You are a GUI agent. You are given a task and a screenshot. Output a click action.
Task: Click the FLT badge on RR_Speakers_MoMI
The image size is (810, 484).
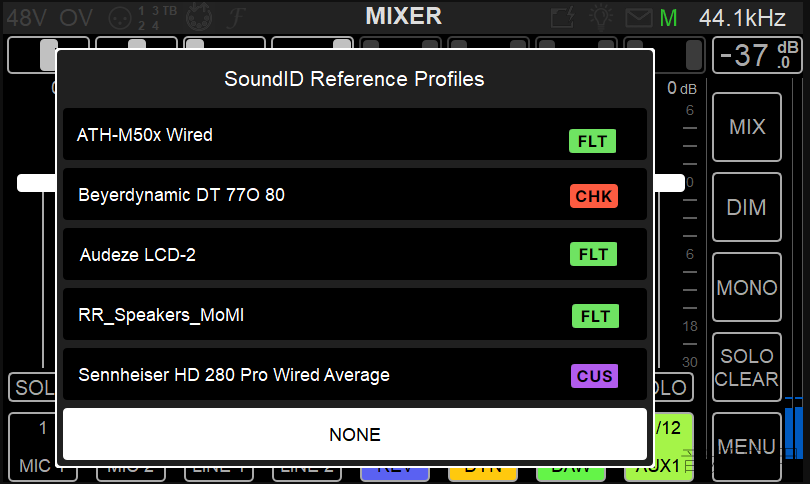595,316
